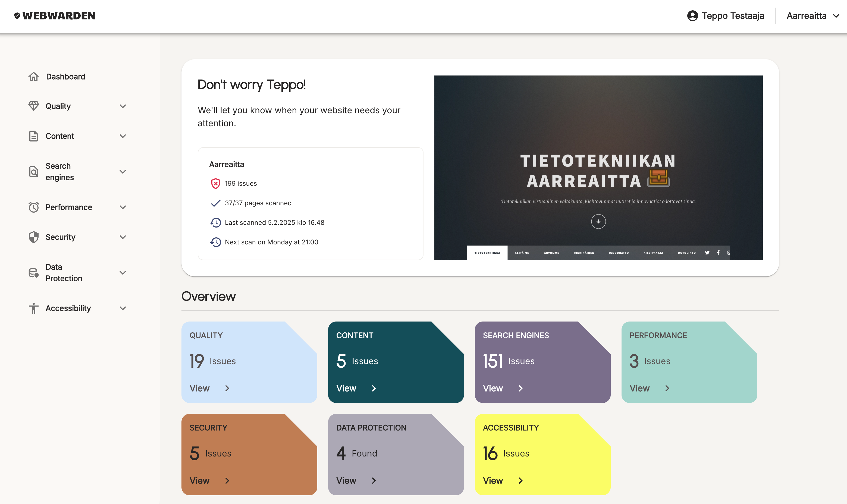Screen dimensions: 847x504
Task: Expand the Accessibility sidebar chevron
Action: pyautogui.click(x=123, y=308)
